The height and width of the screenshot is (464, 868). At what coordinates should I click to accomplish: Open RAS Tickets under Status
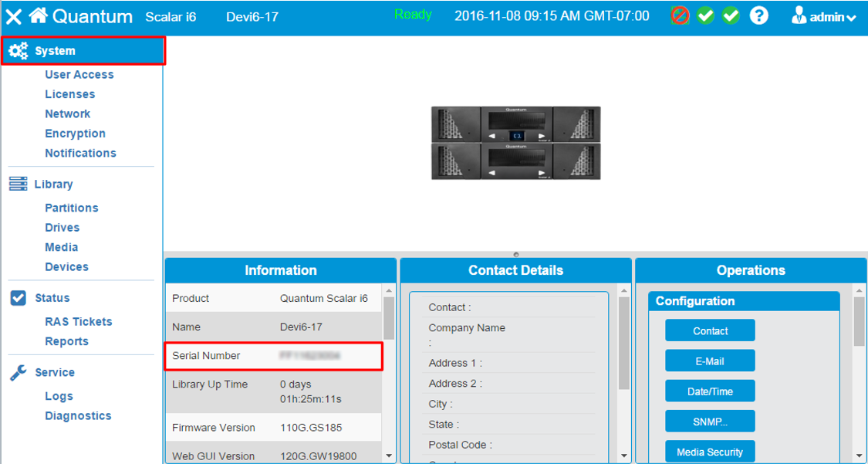79,322
